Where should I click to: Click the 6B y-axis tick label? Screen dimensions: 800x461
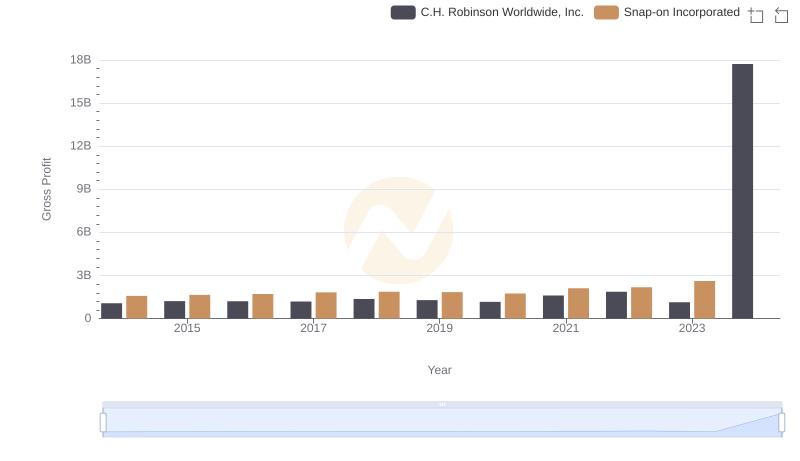(x=84, y=232)
